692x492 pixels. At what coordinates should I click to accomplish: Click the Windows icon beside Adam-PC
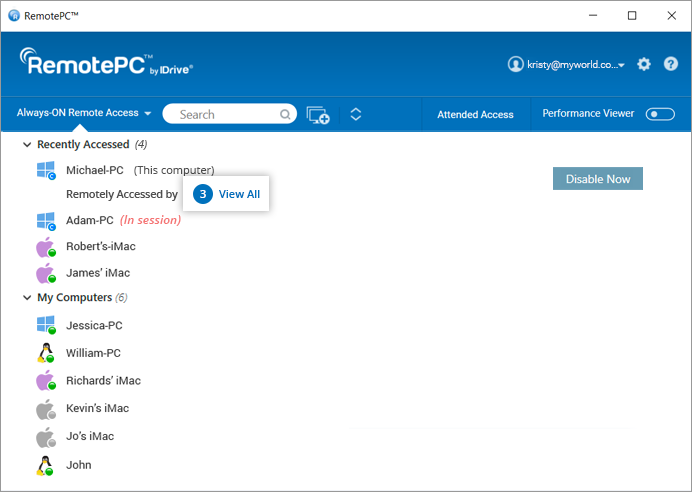pos(46,221)
